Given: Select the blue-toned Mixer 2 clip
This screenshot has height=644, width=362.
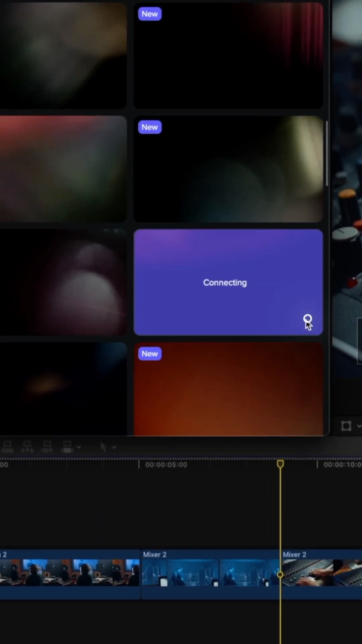Looking at the screenshot, I should [x=210, y=574].
